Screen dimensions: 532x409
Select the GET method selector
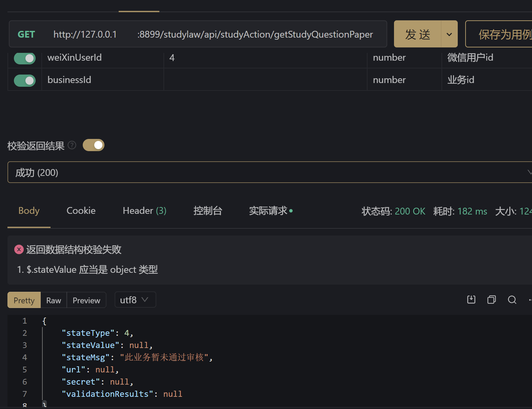(x=26, y=34)
